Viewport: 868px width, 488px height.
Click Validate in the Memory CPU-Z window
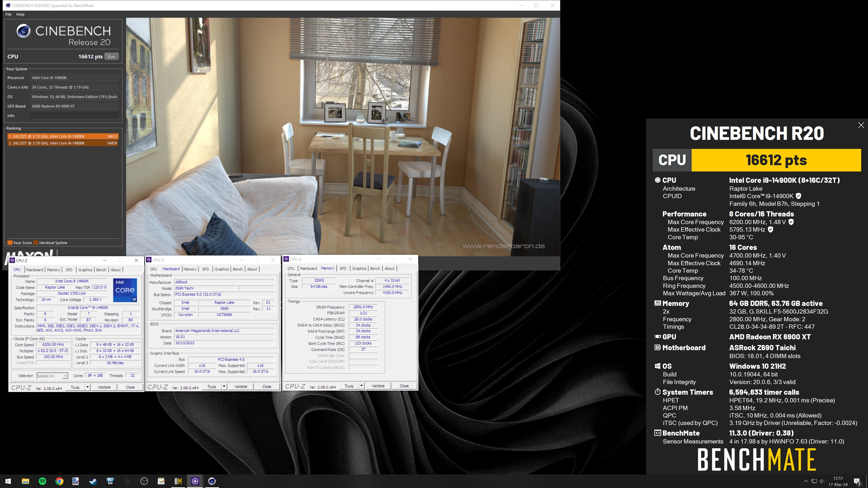point(378,386)
